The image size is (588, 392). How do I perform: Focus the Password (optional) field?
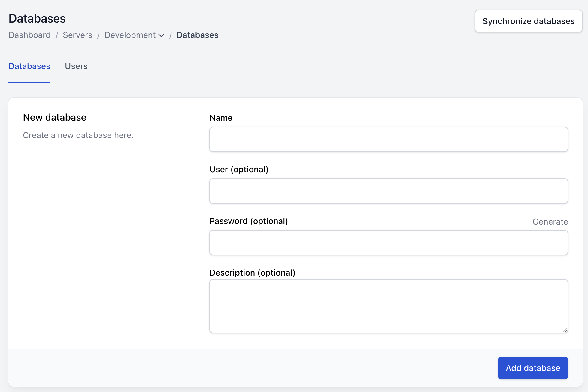[x=388, y=243]
